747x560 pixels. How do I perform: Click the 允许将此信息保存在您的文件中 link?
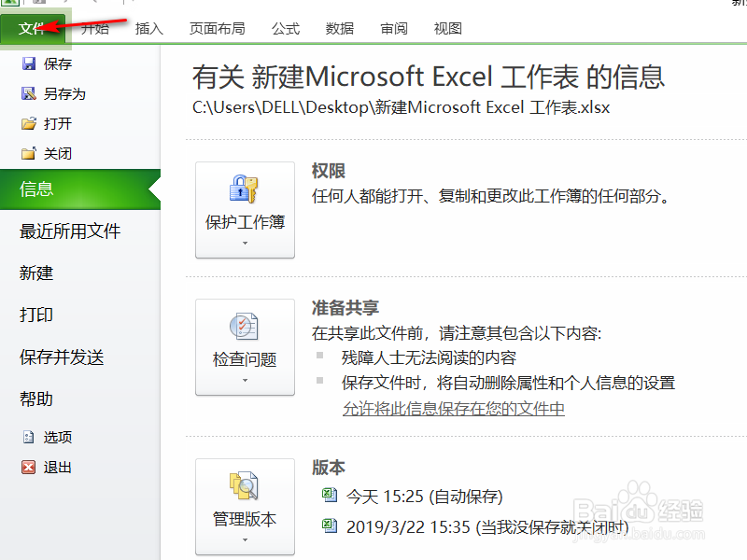454,409
